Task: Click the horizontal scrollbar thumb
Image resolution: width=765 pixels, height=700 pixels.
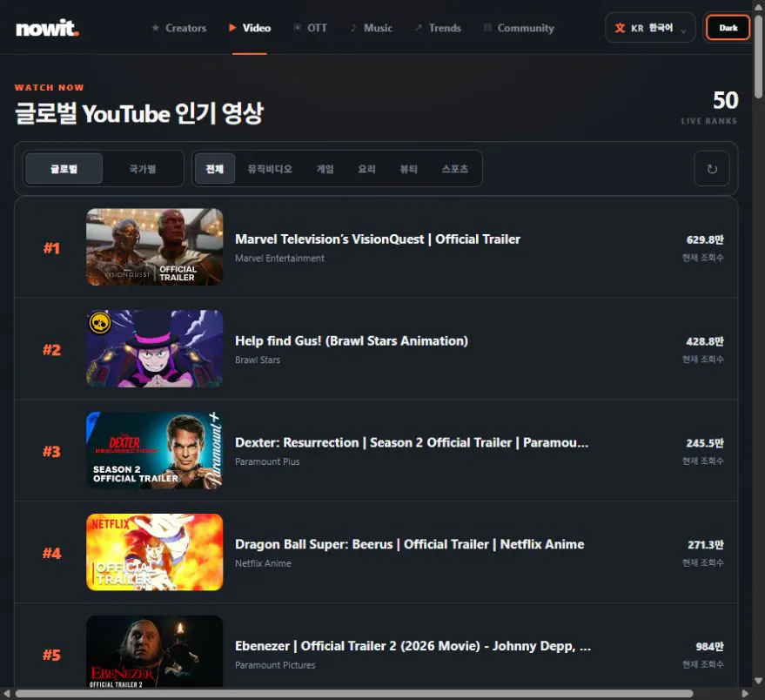Action: 354,694
